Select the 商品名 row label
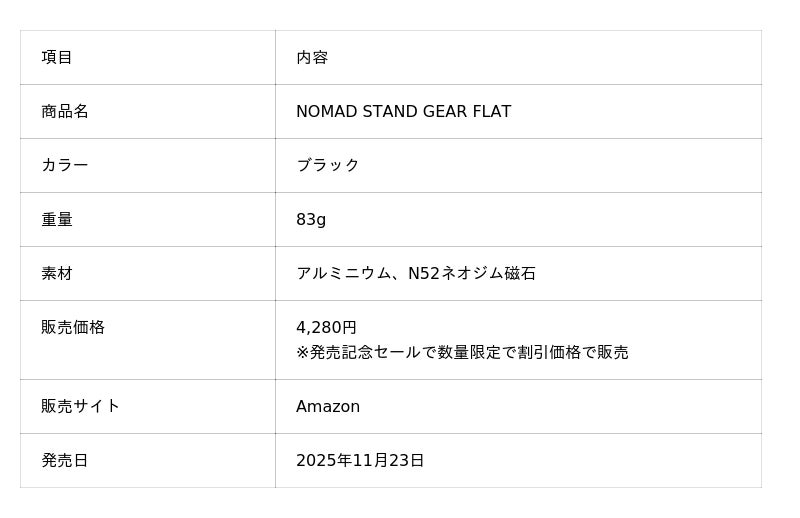 point(65,111)
